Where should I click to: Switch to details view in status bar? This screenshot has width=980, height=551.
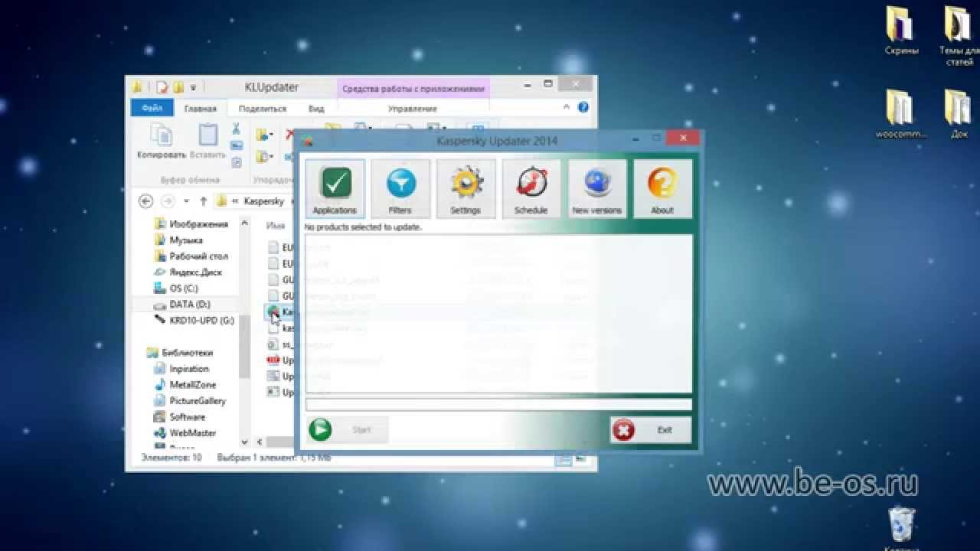tap(563, 459)
